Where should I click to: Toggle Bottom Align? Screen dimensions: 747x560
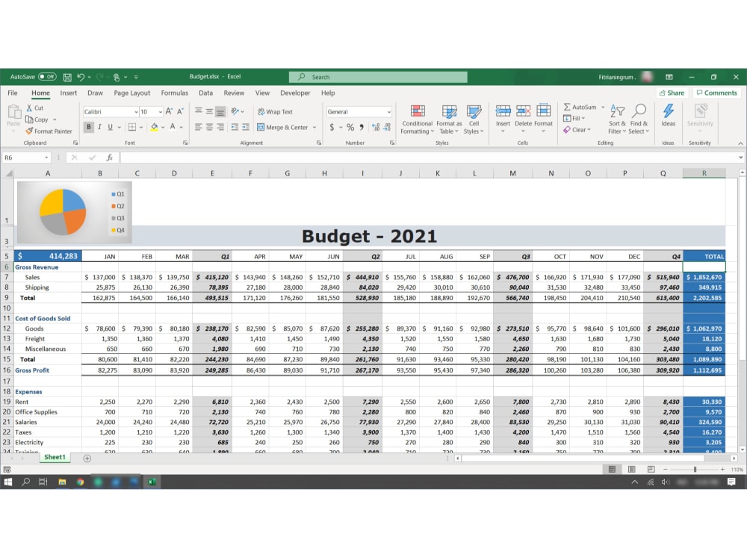tap(220, 111)
